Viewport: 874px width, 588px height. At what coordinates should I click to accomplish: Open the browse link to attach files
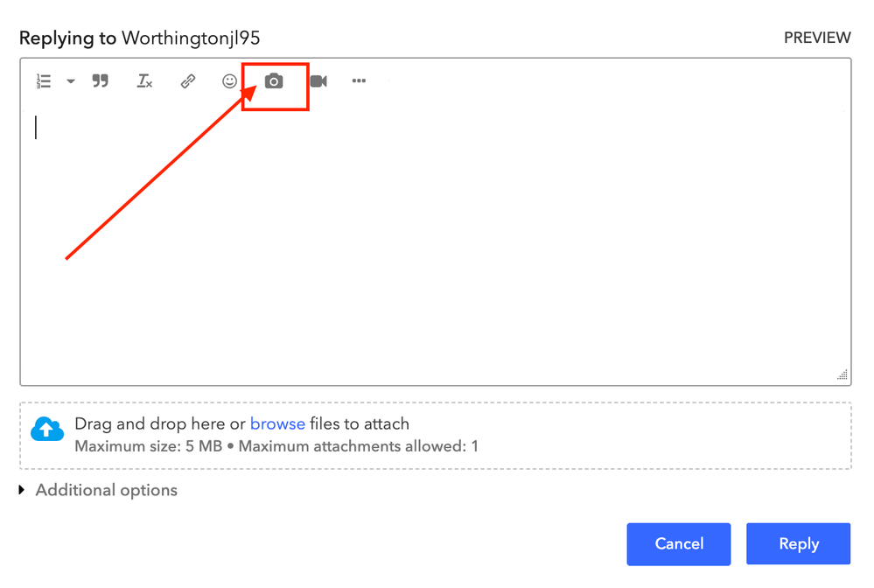click(277, 423)
